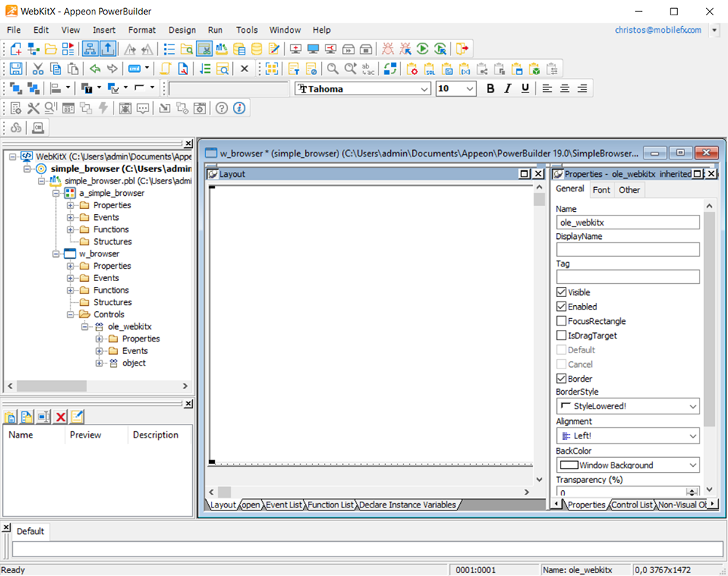Click the Underline formatting button

525,88
